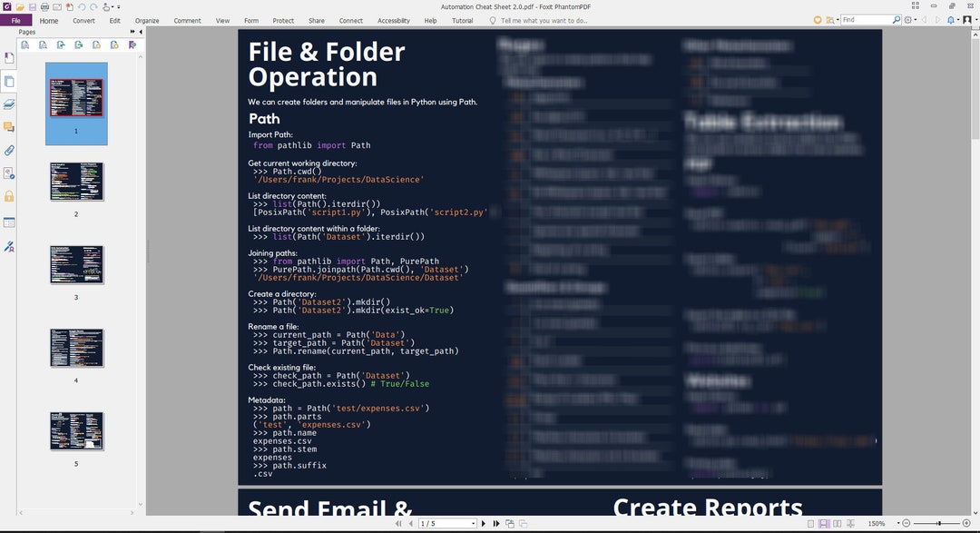
Task: Expand the Find options dropdown arrow
Action: click(x=838, y=19)
